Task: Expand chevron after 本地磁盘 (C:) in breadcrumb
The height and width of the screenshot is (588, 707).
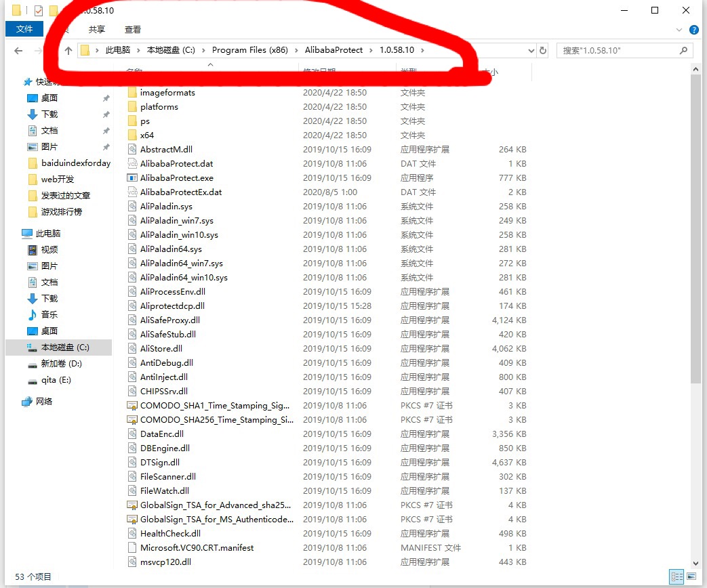Action: 203,50
